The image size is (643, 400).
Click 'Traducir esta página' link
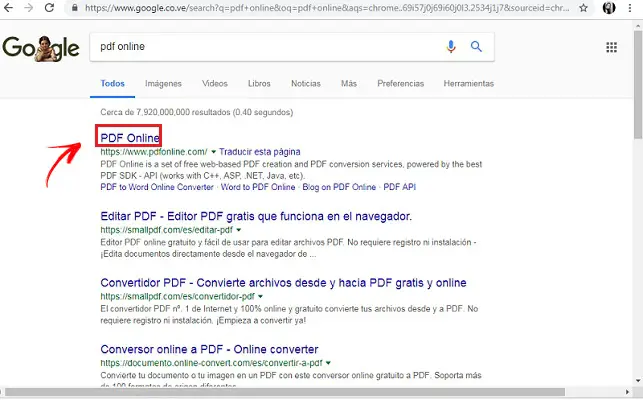260,152
